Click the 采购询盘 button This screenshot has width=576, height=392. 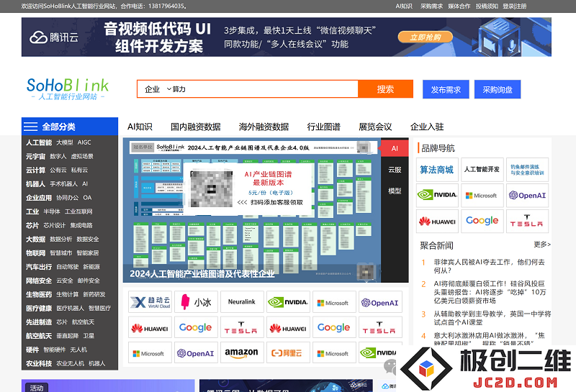coord(498,89)
